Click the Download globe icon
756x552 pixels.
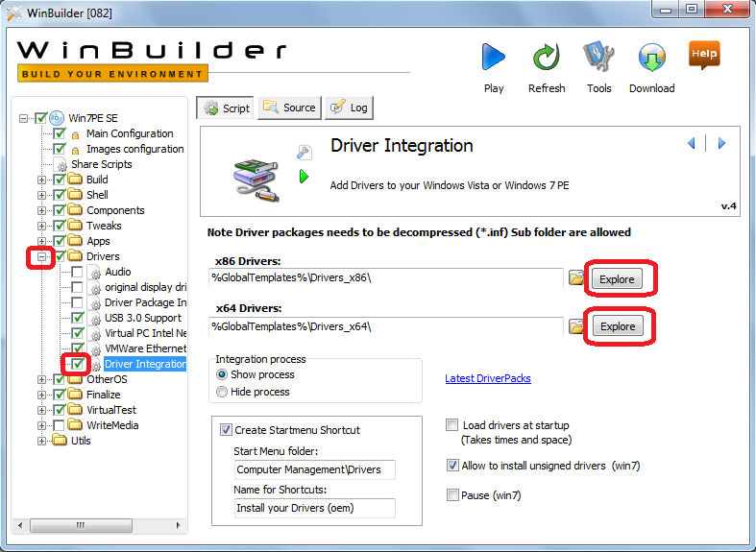point(652,58)
